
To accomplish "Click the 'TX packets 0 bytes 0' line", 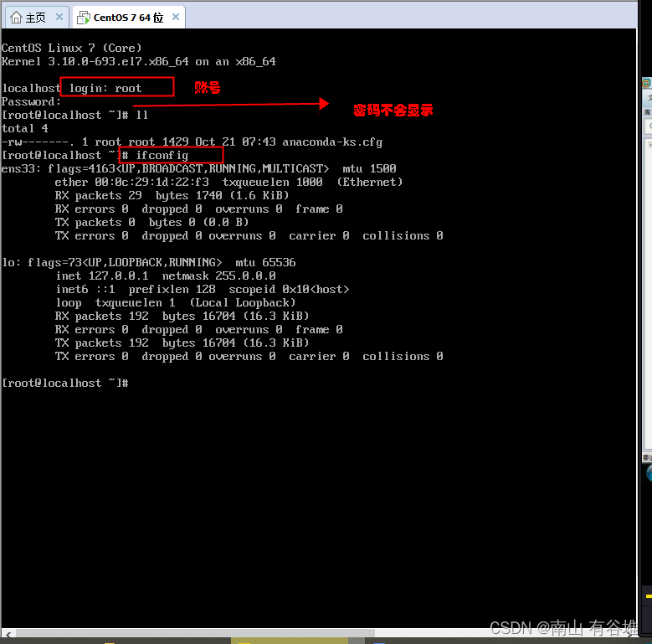I will click(x=151, y=222).
